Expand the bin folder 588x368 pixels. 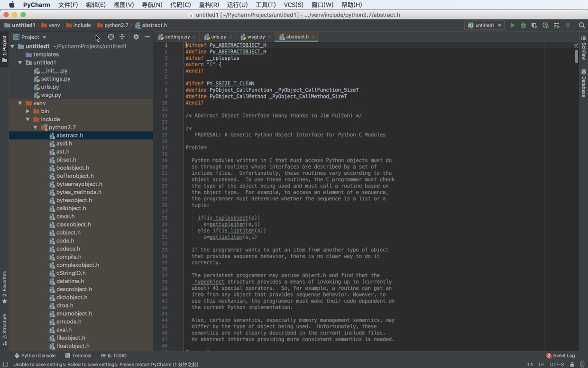pos(28,111)
